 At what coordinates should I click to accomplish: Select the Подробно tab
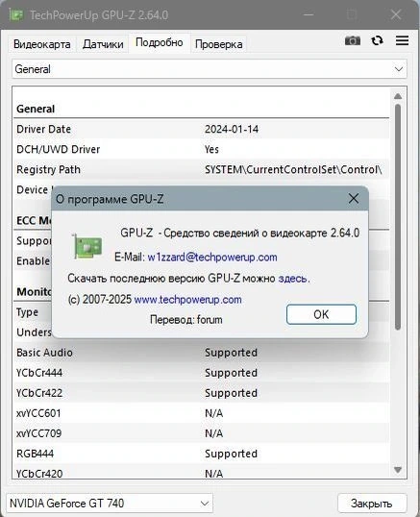(x=160, y=43)
